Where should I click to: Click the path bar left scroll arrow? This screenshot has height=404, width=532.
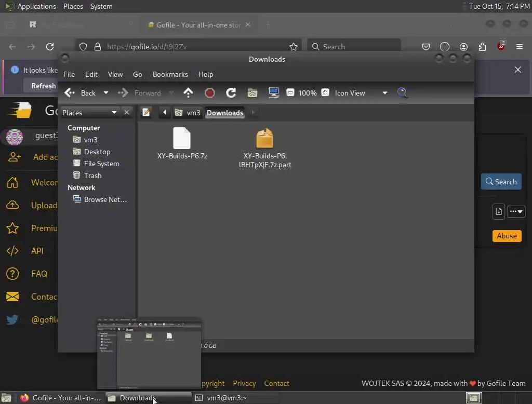point(165,112)
